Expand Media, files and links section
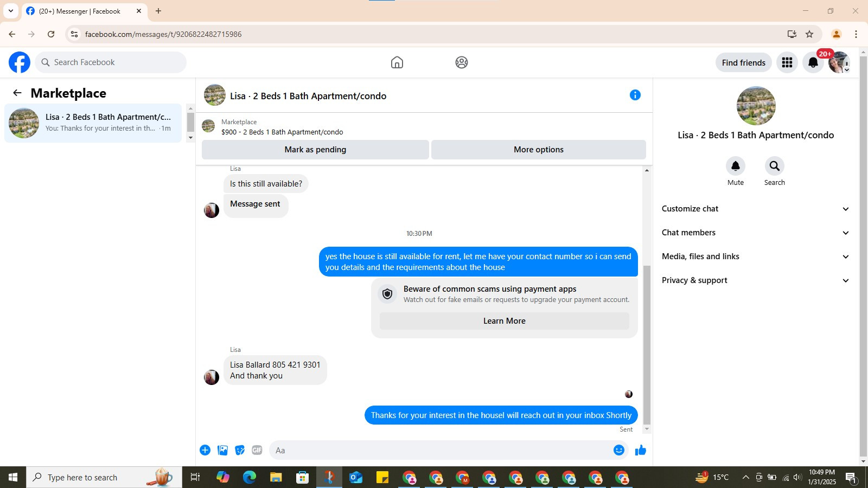This screenshot has height=488, width=868. [755, 256]
